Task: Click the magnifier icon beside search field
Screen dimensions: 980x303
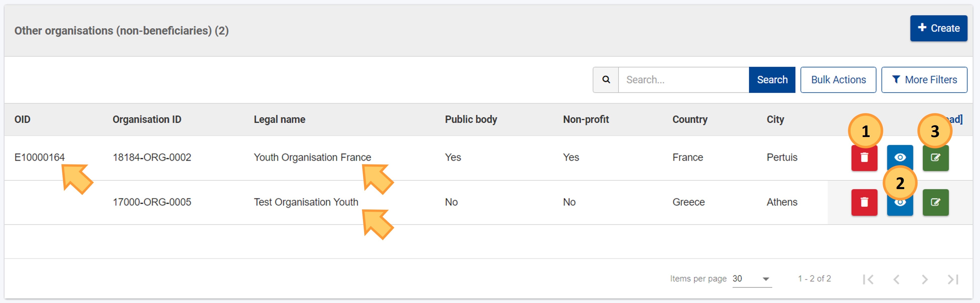Action: [606, 80]
